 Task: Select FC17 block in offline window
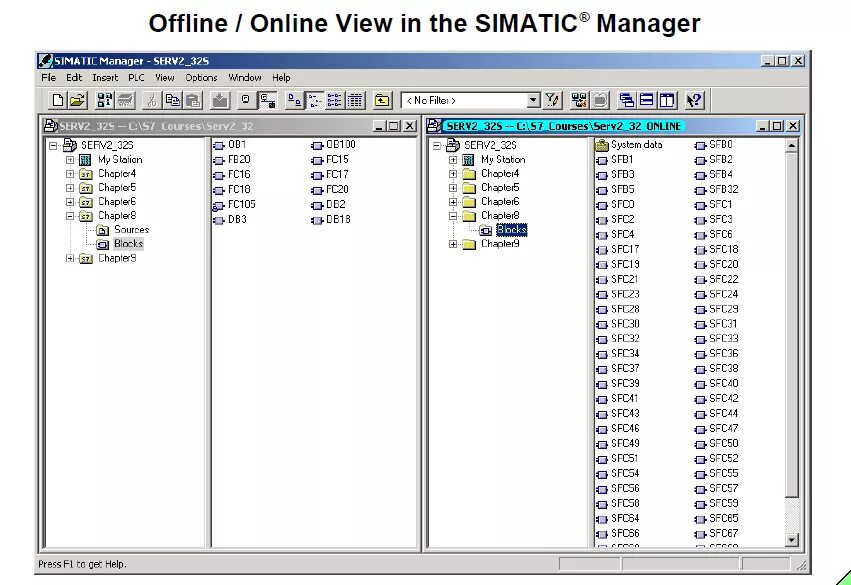329,175
